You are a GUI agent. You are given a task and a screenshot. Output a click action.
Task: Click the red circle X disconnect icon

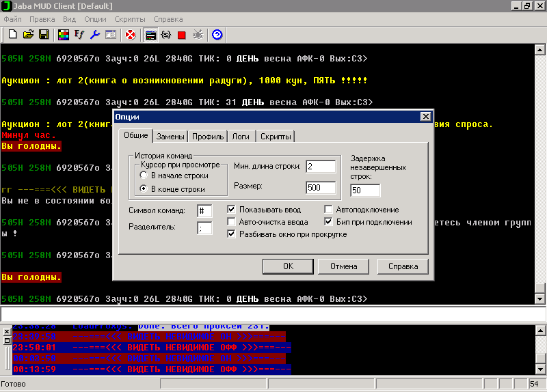coord(130,34)
